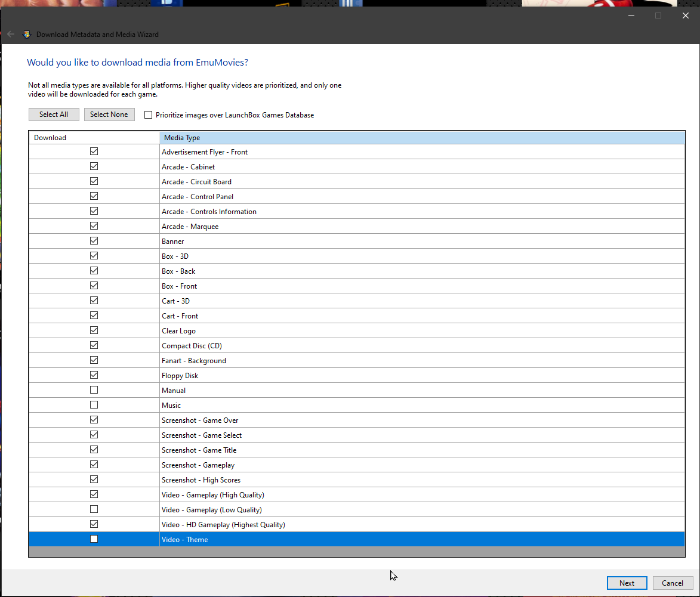Cancel the media download wizard
This screenshot has height=597, width=700.
(673, 583)
